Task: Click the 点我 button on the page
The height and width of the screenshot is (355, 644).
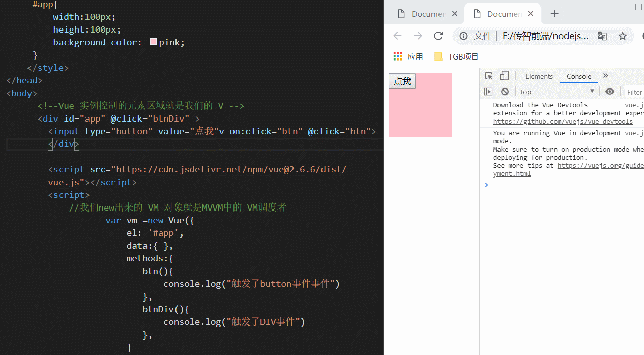Action: (x=402, y=81)
